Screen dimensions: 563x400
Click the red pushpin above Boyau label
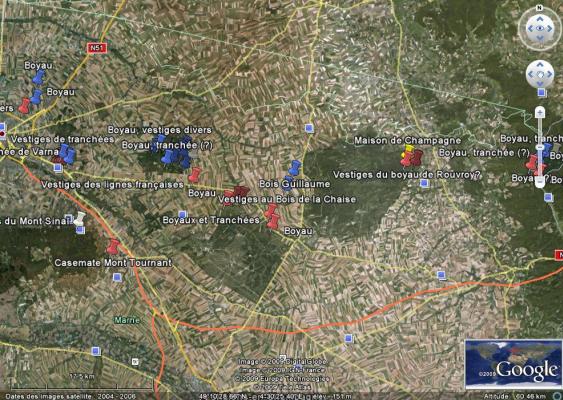[273, 221]
